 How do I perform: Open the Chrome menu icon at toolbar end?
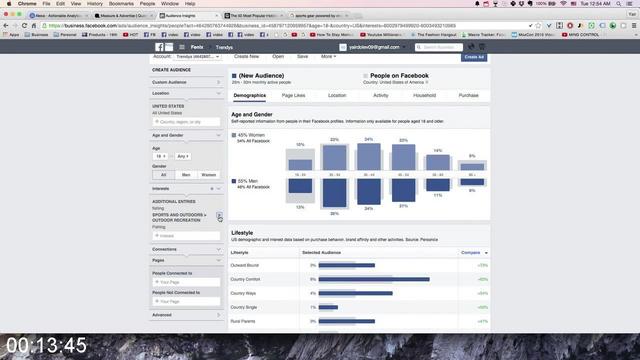click(x=634, y=25)
